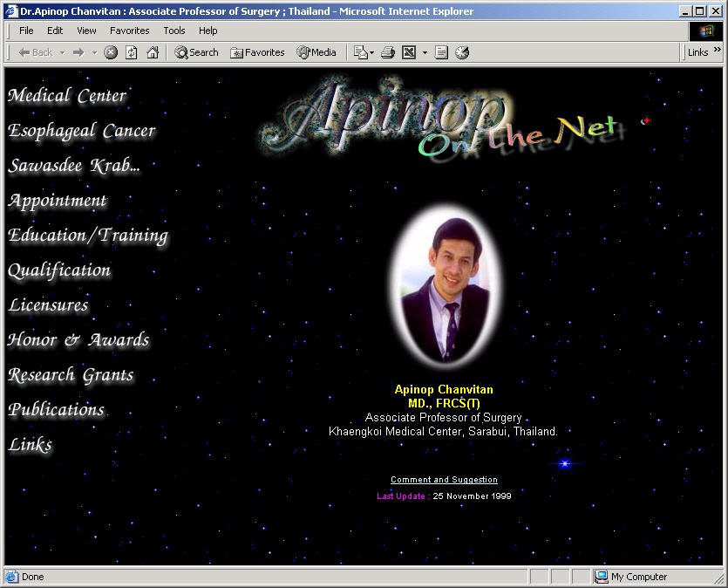Click the Comment and Suggestion link
The image size is (728, 588).
point(444,480)
